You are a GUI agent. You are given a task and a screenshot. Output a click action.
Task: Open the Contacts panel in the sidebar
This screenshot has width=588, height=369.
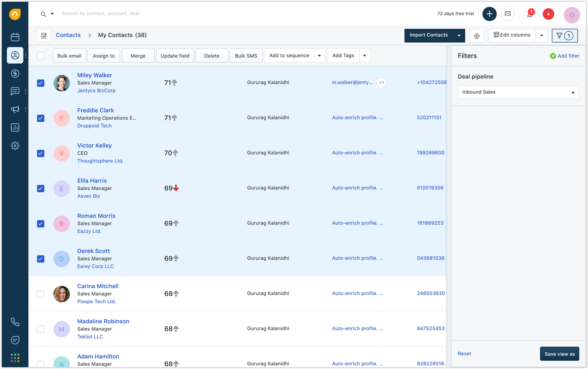15,55
